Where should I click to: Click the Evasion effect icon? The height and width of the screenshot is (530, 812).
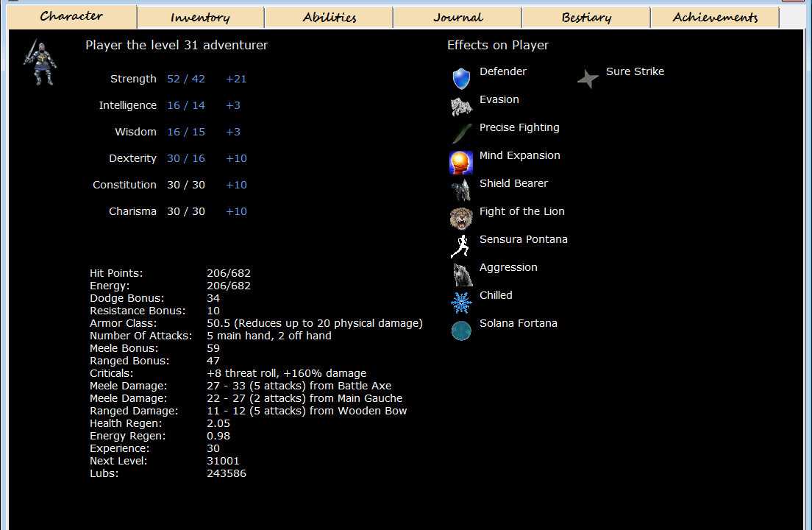[x=461, y=106]
